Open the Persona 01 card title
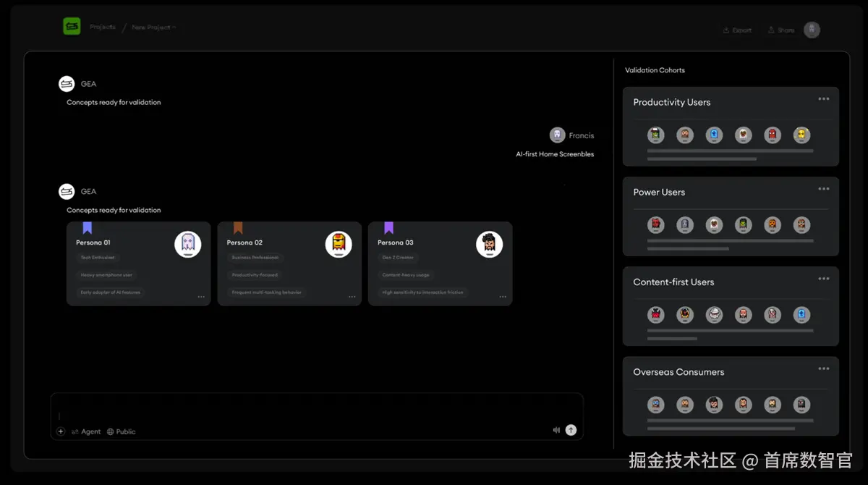Screen dimensions: 868x485 pyautogui.click(x=93, y=242)
